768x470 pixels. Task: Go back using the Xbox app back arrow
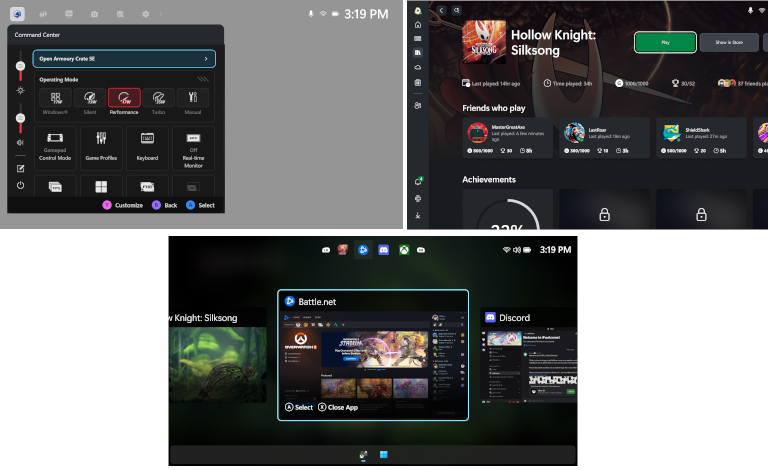[441, 10]
